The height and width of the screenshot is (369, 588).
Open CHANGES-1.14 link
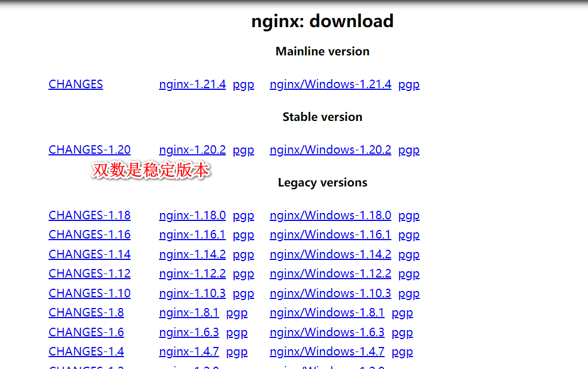point(90,254)
